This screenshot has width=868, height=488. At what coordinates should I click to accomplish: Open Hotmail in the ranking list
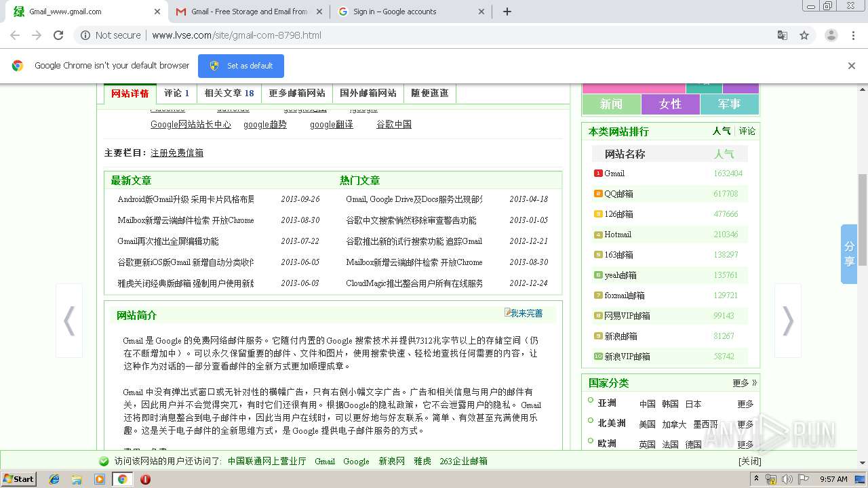(x=618, y=235)
